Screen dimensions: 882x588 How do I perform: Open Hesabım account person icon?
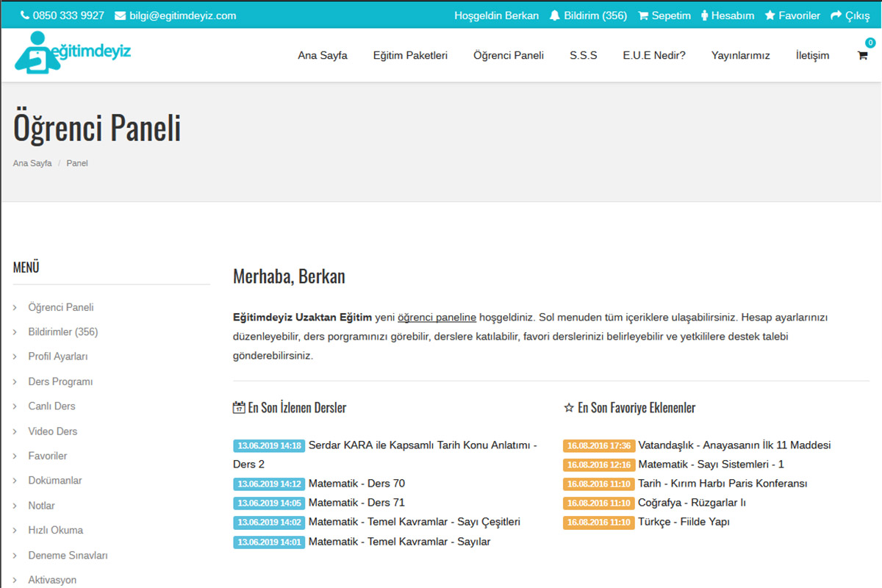click(x=705, y=15)
